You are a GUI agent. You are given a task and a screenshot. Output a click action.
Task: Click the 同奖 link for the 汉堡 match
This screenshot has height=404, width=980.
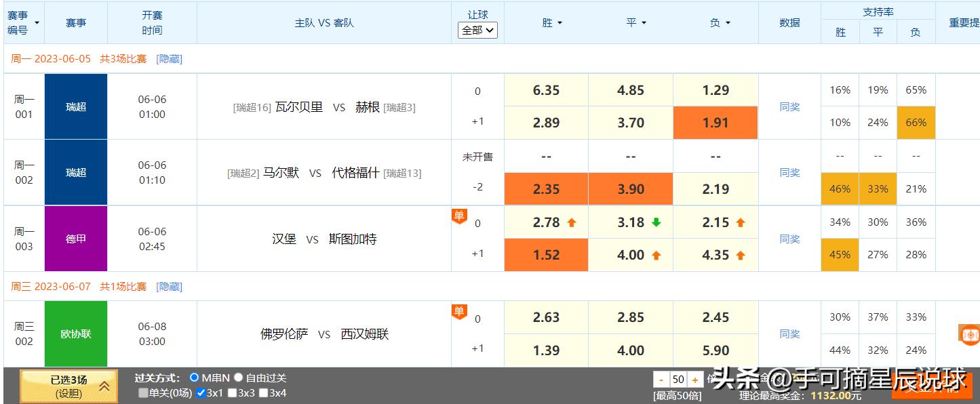[x=789, y=239]
